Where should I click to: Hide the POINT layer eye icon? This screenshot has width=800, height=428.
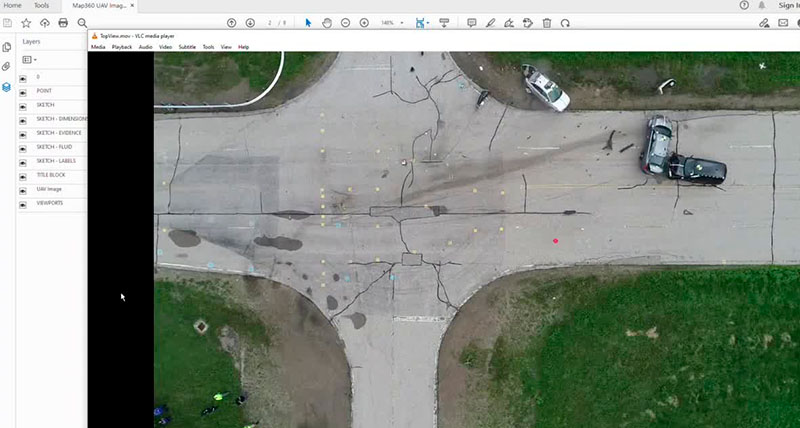click(x=23, y=90)
